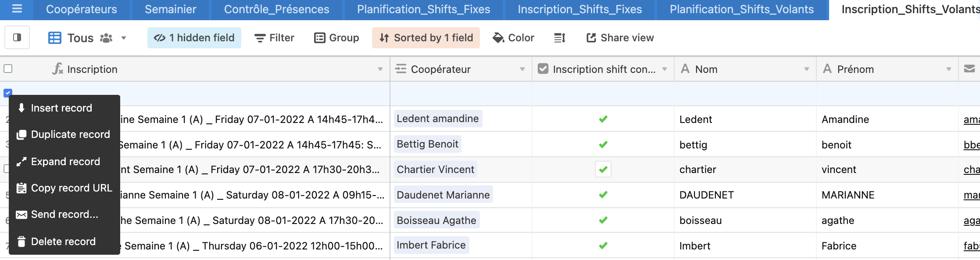980x260 pixels.
Task: Click the Filter button
Action: click(x=274, y=38)
